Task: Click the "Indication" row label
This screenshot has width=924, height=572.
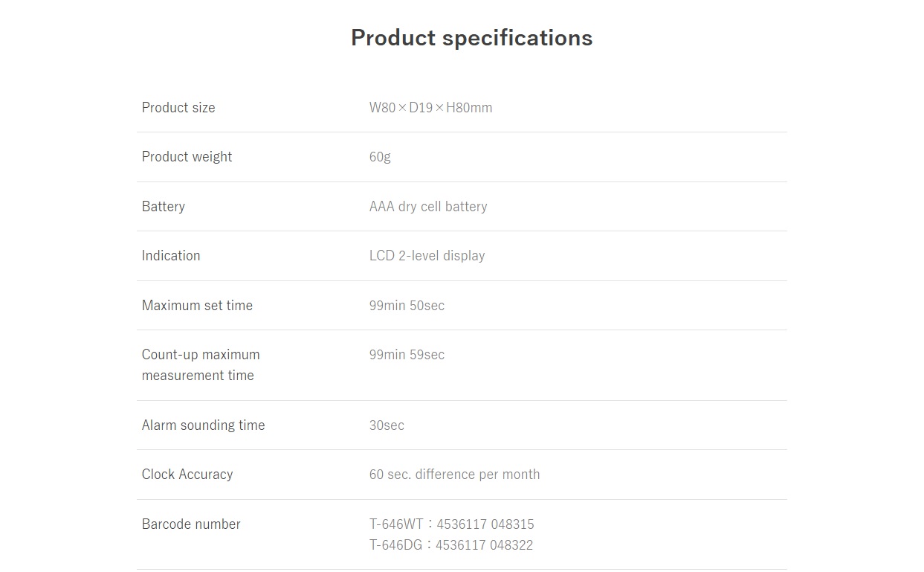Action: pos(171,256)
